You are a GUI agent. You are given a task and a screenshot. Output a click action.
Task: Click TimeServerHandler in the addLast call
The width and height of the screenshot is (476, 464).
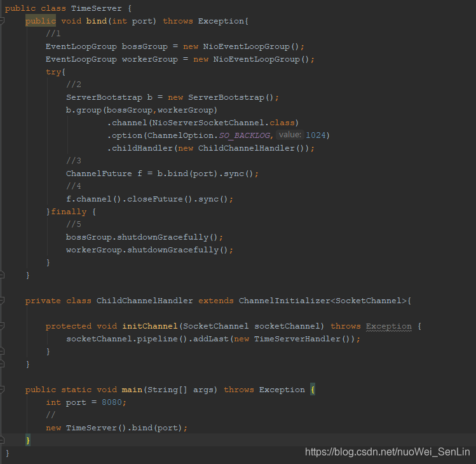pos(297,339)
